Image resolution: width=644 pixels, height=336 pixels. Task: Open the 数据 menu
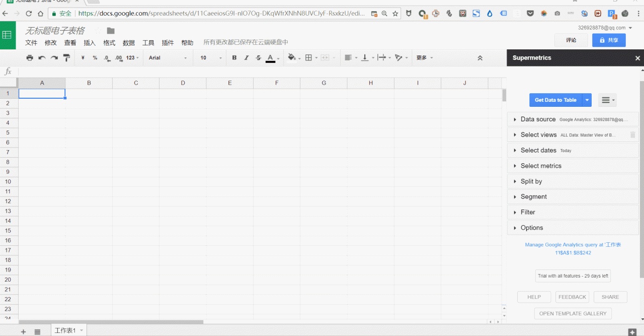(129, 43)
